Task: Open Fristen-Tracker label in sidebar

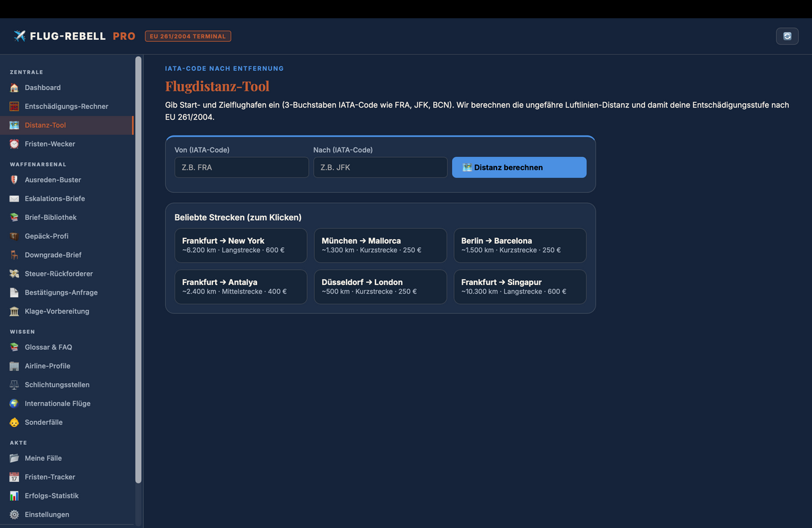Action: 50,477
